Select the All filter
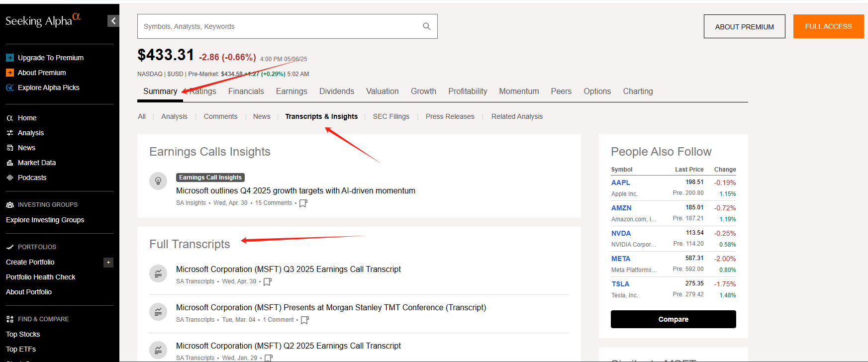Viewport: 868px width, 362px height. click(x=142, y=116)
